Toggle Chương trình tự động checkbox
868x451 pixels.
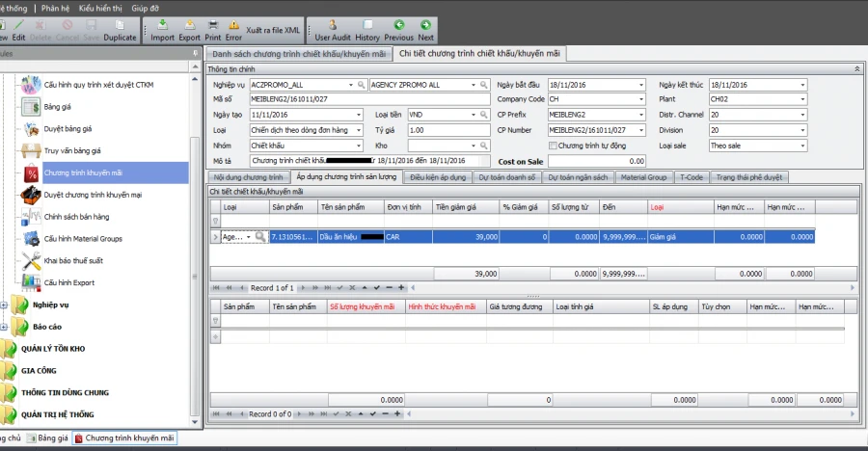click(553, 146)
